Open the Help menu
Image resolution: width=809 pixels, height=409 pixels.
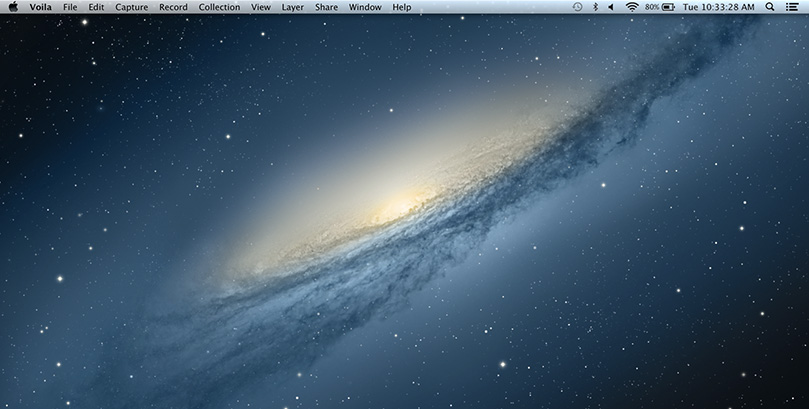coord(402,7)
